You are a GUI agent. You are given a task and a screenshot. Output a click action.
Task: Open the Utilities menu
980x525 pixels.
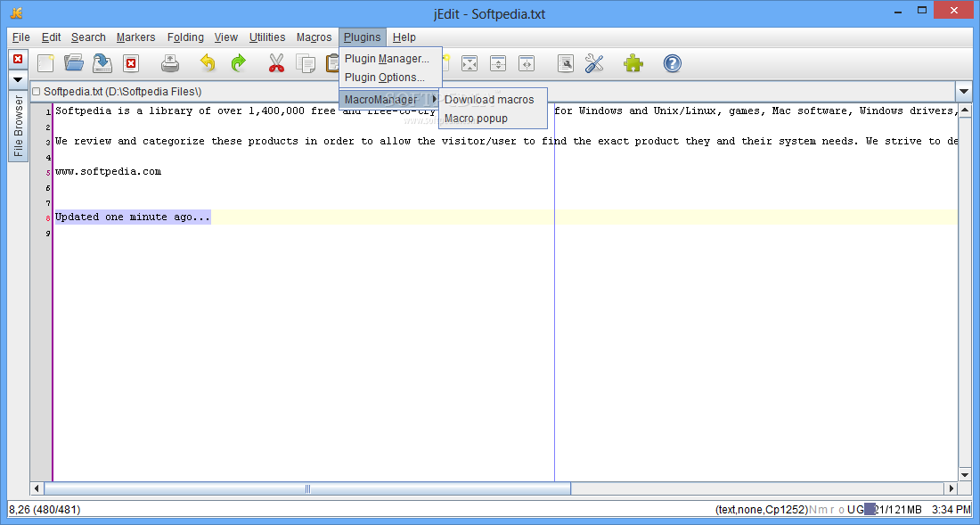(x=267, y=37)
